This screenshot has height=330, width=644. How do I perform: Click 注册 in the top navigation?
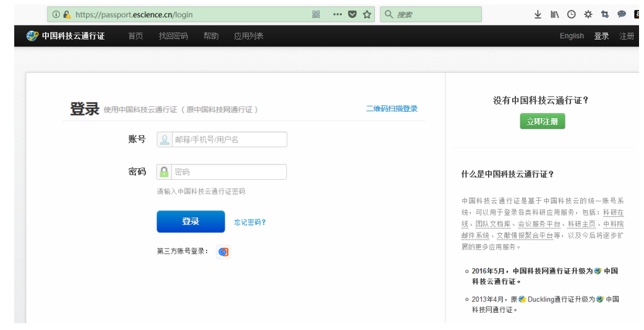coord(627,36)
